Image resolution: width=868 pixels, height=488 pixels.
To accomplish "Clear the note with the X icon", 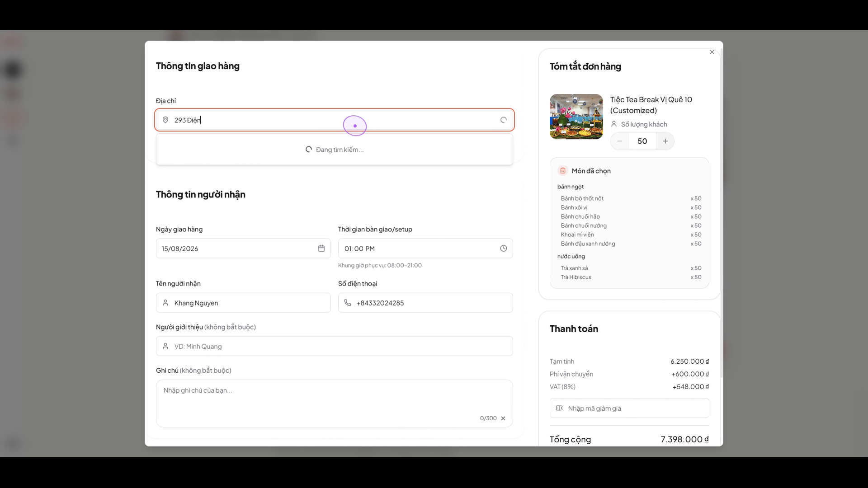I will pyautogui.click(x=503, y=418).
